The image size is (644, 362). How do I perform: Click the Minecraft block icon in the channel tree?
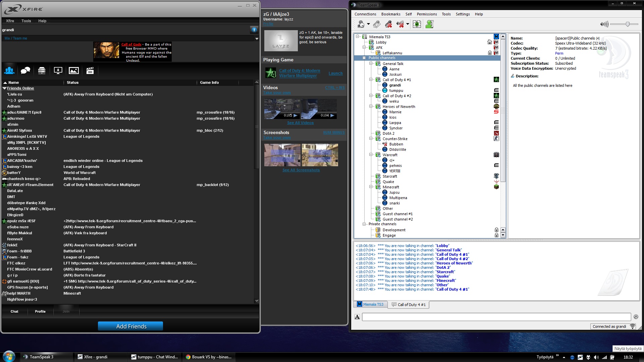(496, 187)
